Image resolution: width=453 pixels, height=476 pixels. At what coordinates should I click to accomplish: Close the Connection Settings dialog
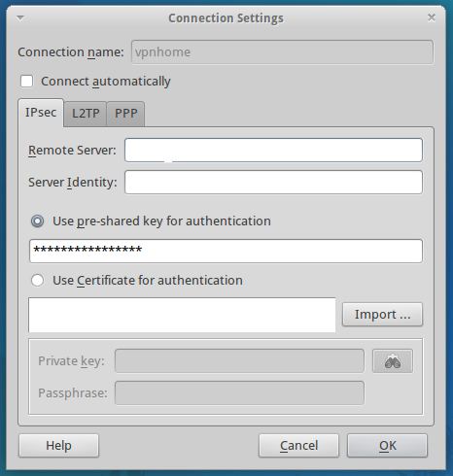[432, 17]
